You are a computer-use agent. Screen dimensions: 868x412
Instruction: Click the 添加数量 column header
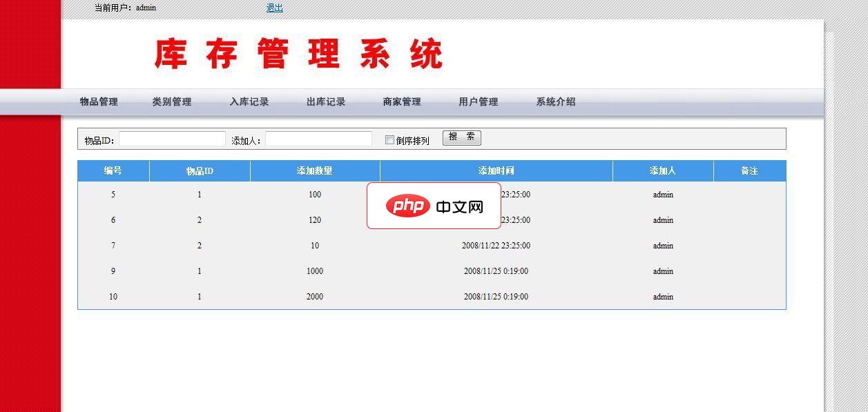pyautogui.click(x=314, y=170)
